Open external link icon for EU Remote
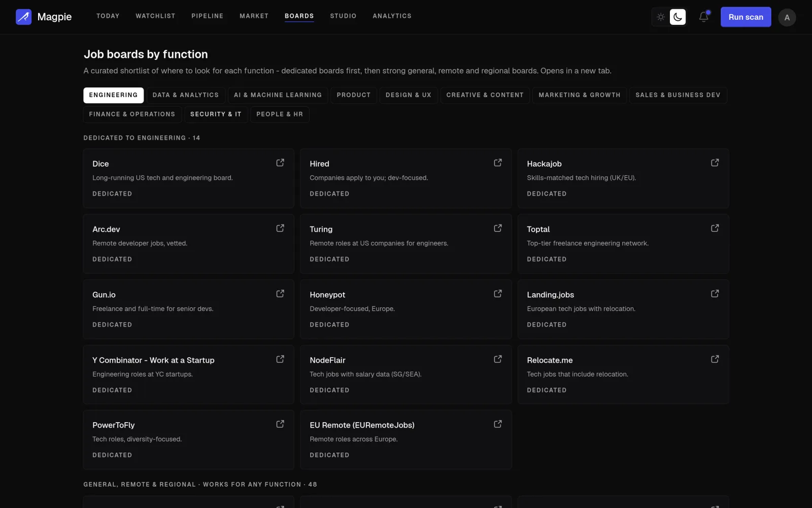 coord(498,424)
